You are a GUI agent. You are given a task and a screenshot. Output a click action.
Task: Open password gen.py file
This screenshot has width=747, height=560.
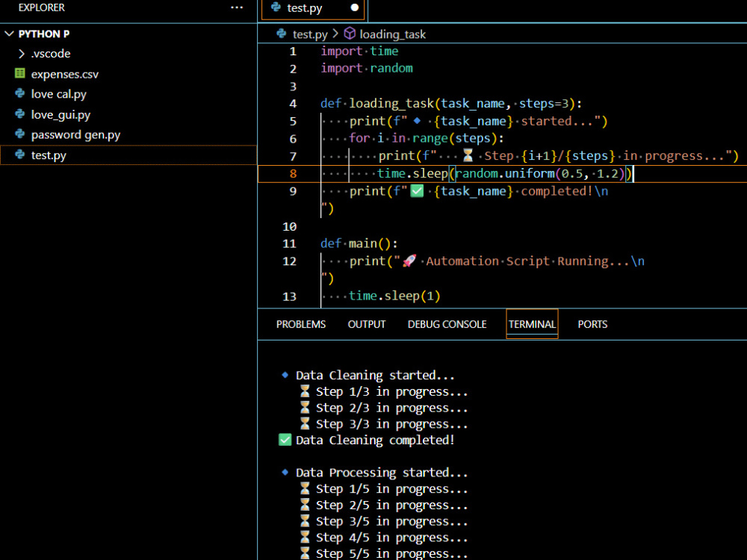tap(75, 135)
